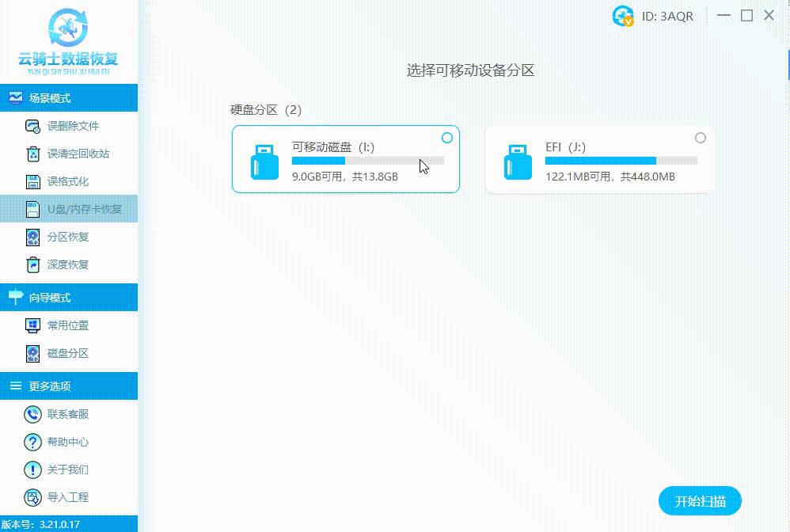Open the Emptied Recycle Bin (误清空回收站) recovery tool
Viewport: 790px width, 532px height.
click(32, 153)
